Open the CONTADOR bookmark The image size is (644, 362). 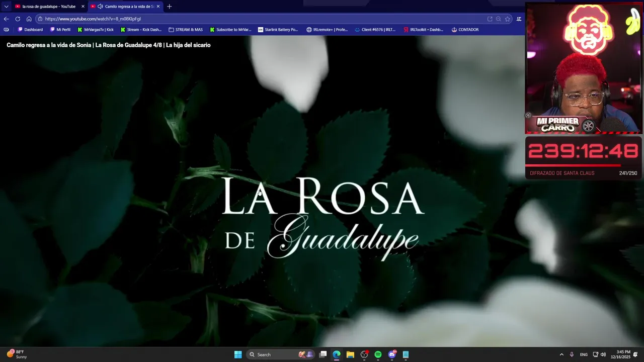tap(465, 30)
